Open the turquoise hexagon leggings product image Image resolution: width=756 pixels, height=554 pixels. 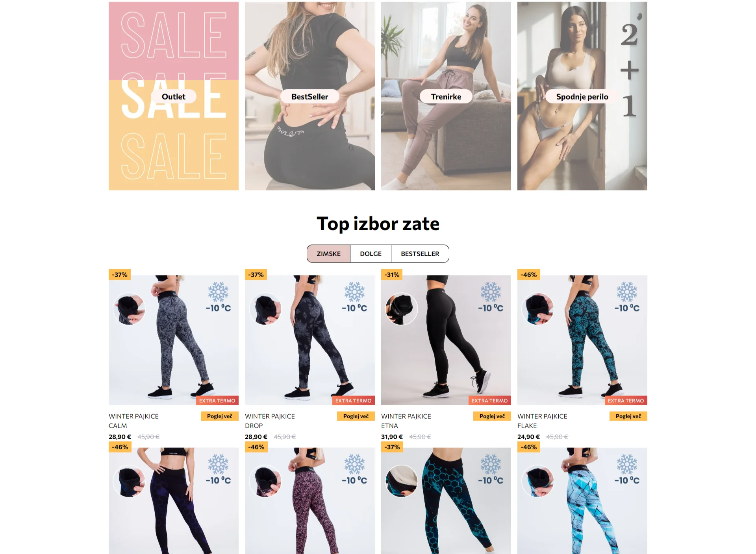click(446, 501)
